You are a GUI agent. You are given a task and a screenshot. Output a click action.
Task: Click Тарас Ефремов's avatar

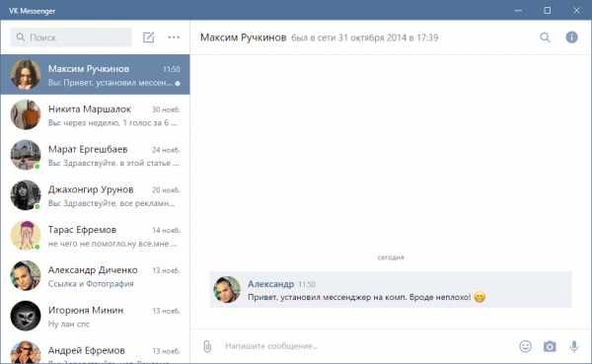(x=26, y=236)
